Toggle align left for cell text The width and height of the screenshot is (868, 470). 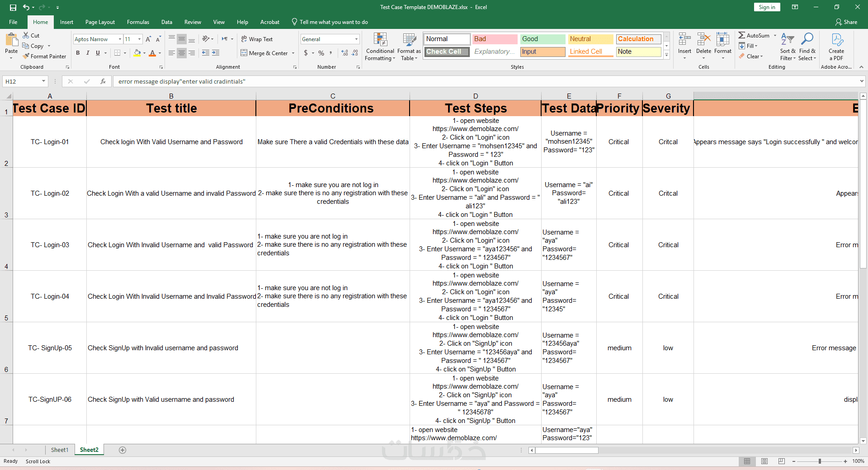(x=172, y=53)
